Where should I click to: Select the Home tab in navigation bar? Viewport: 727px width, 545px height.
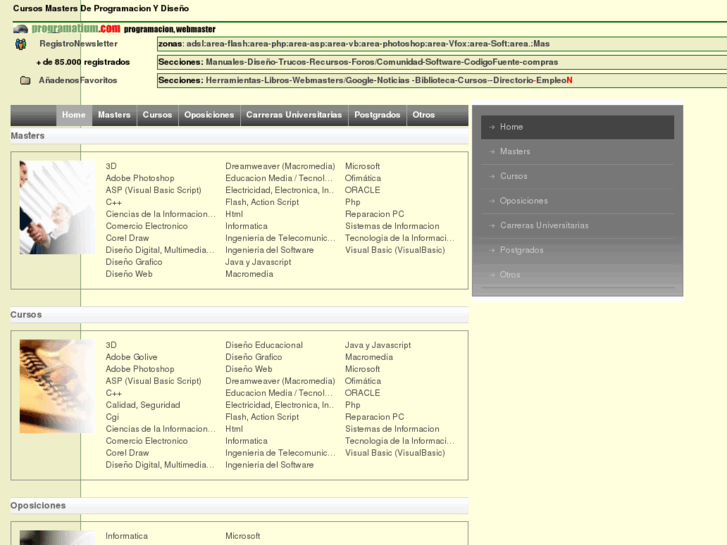point(74,115)
